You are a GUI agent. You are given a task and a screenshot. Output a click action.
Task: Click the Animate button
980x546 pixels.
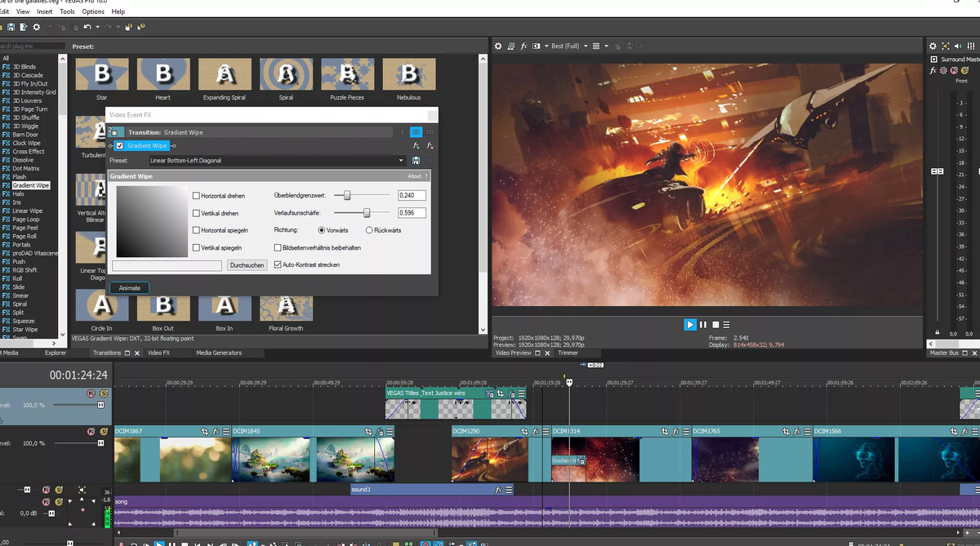pyautogui.click(x=130, y=288)
